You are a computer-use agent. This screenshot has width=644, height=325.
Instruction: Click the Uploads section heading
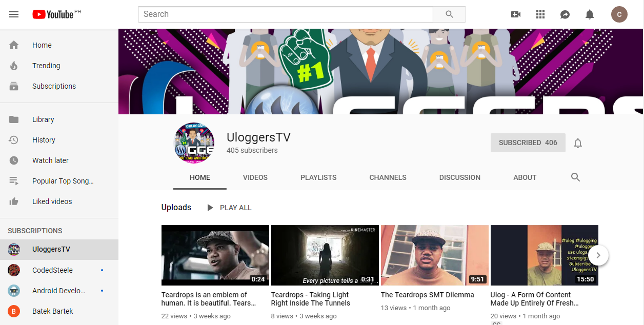(x=176, y=207)
